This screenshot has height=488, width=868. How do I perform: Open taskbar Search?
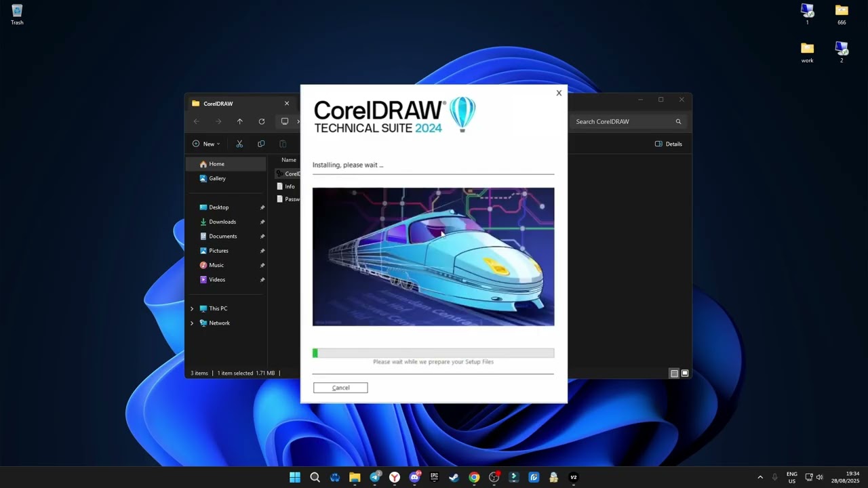tap(315, 477)
